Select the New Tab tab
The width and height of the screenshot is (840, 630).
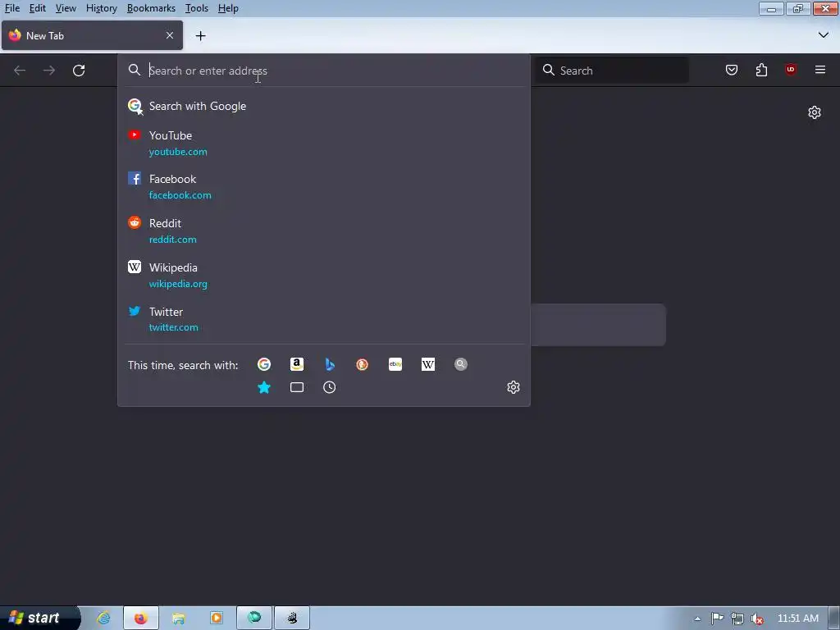92,35
